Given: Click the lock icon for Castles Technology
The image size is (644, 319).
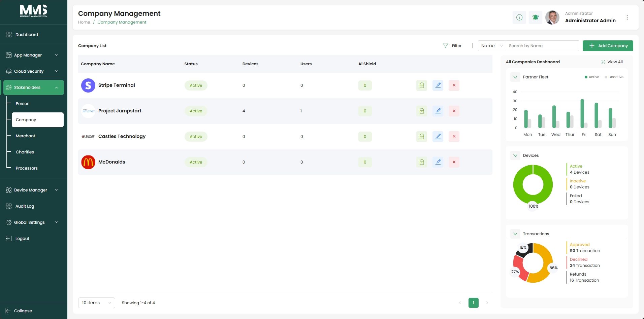Looking at the screenshot, I should pos(422,137).
